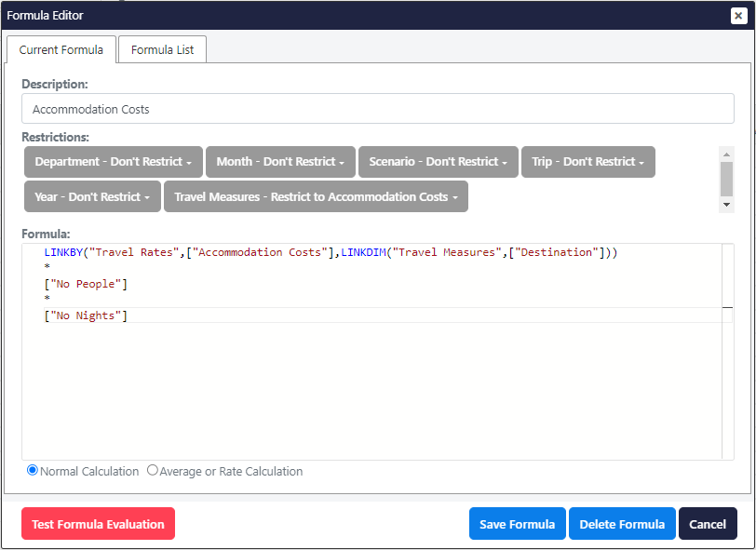This screenshot has height=550, width=756.
Task: Click the Test Formula Evaluation button
Action: click(x=98, y=523)
